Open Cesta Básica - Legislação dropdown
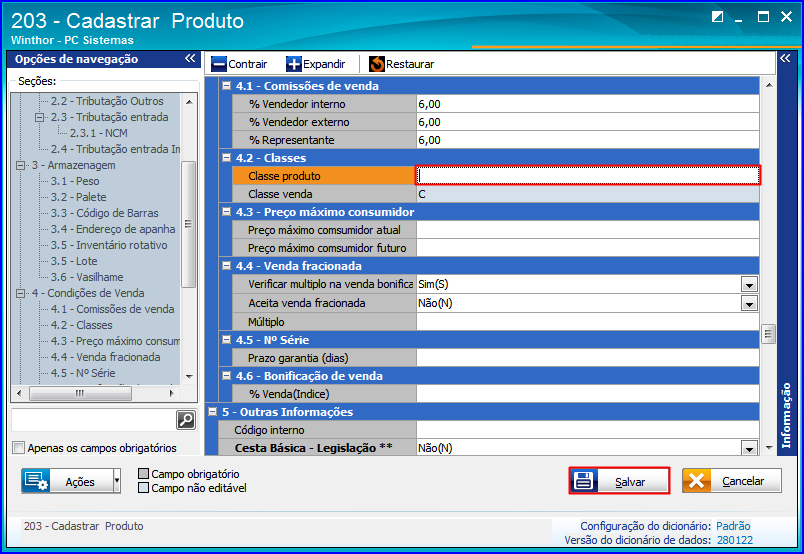Image resolution: width=804 pixels, height=554 pixels. pyautogui.click(x=749, y=448)
